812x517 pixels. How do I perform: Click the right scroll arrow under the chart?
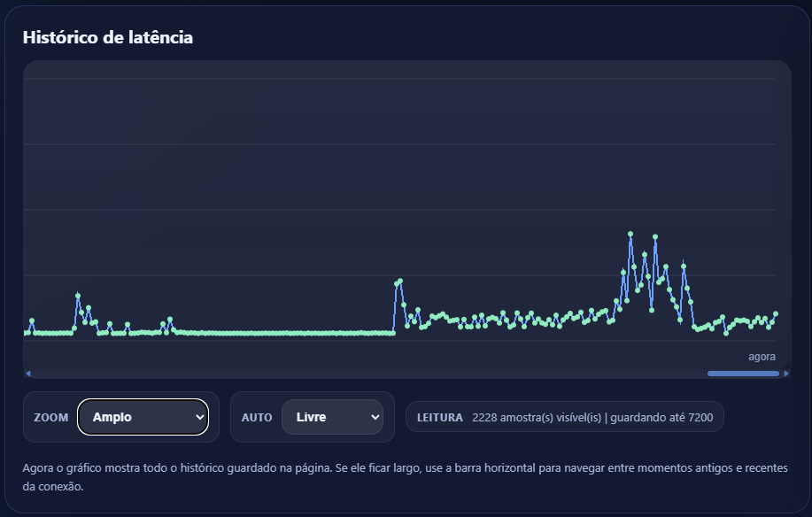point(786,374)
